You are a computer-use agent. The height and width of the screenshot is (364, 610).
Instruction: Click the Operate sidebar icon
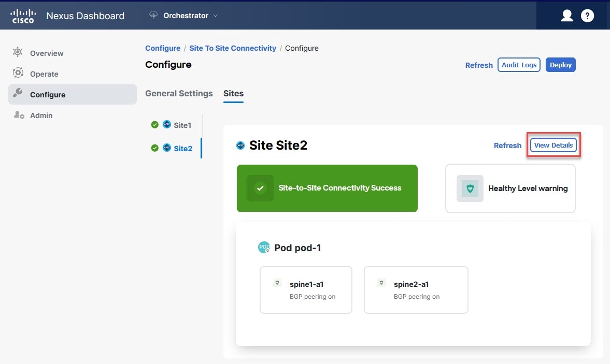tap(18, 72)
